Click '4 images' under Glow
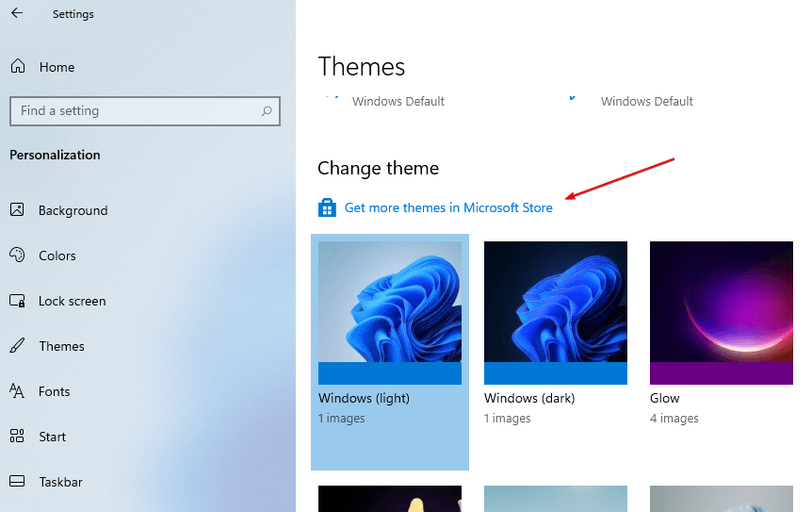 (x=674, y=419)
